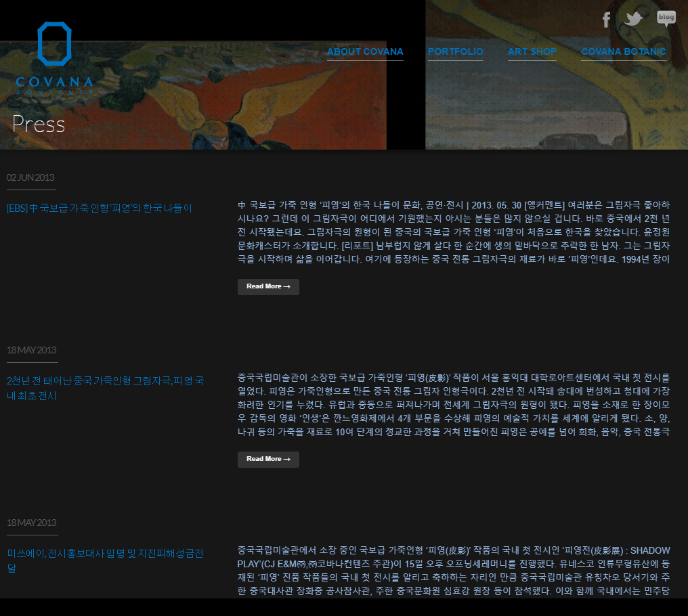Image resolution: width=688 pixels, height=616 pixels.
Task: Open the Twitter bird icon
Action: [x=633, y=19]
